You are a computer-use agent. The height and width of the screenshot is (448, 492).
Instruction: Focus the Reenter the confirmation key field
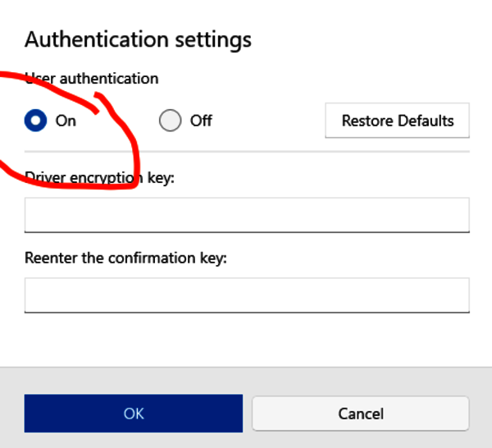[x=247, y=295]
